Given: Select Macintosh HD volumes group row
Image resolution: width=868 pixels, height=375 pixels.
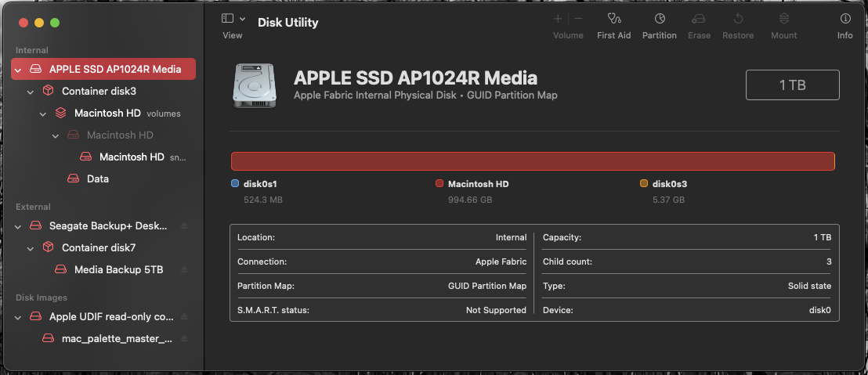Looking at the screenshot, I should pos(103,113).
